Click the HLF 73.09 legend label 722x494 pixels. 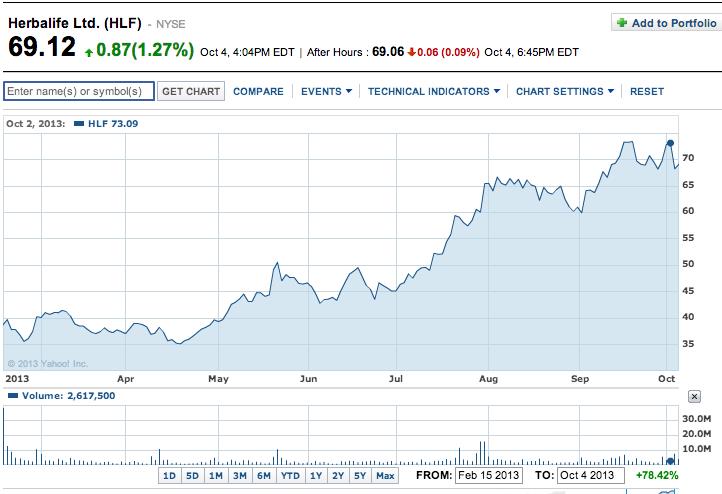(113, 123)
